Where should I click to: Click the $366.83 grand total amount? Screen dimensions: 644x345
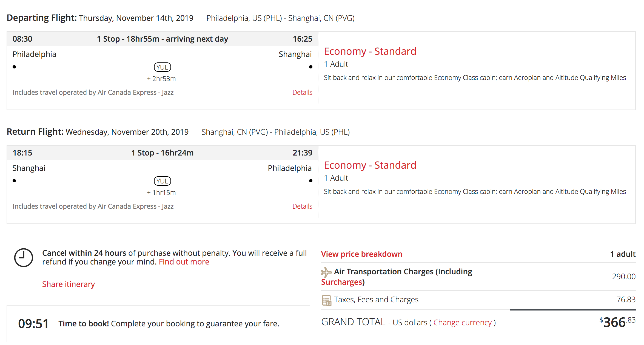coord(617,322)
